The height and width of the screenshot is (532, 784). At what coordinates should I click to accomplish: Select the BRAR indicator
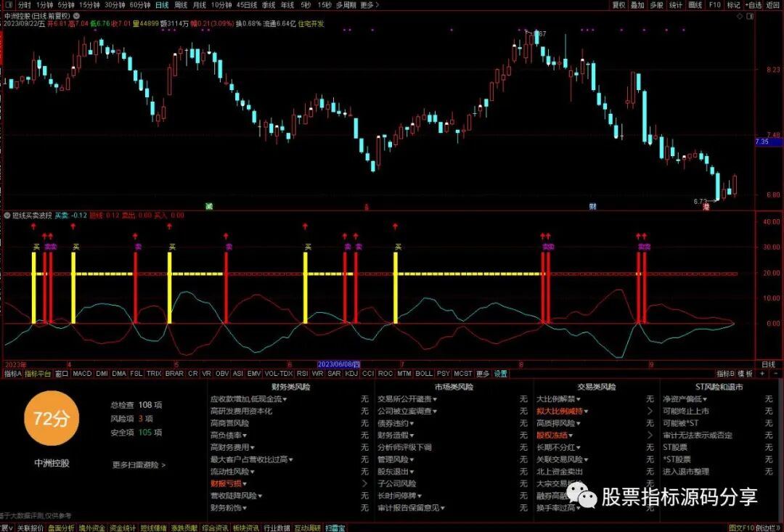pos(174,374)
